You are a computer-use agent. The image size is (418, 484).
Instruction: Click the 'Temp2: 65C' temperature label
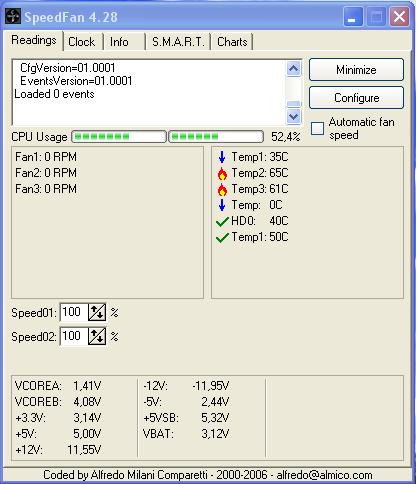260,173
